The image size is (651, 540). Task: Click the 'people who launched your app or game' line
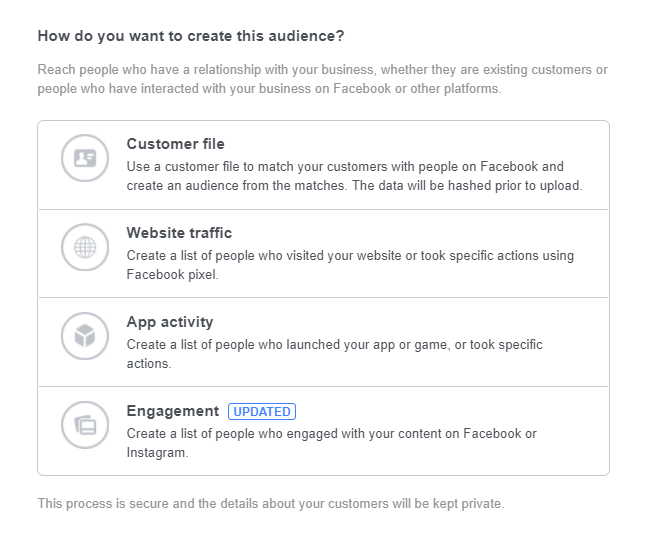[x=335, y=345]
